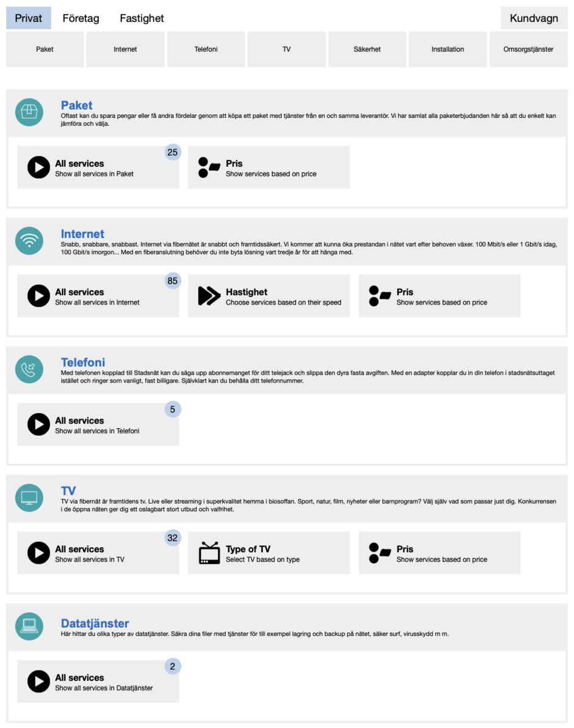Click the 25 count badge in Paket
The height and width of the screenshot is (728, 574).
[x=172, y=153]
